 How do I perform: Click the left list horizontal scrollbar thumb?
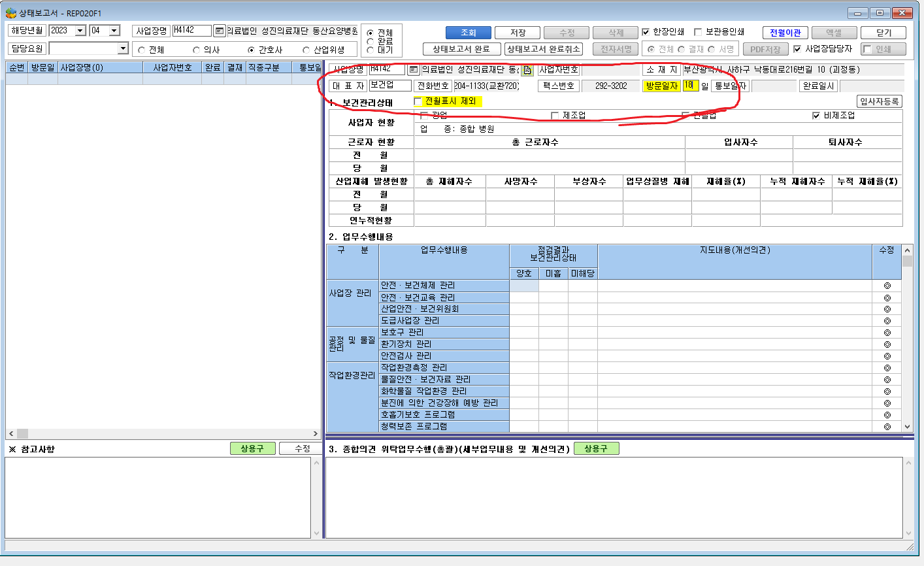click(x=22, y=433)
